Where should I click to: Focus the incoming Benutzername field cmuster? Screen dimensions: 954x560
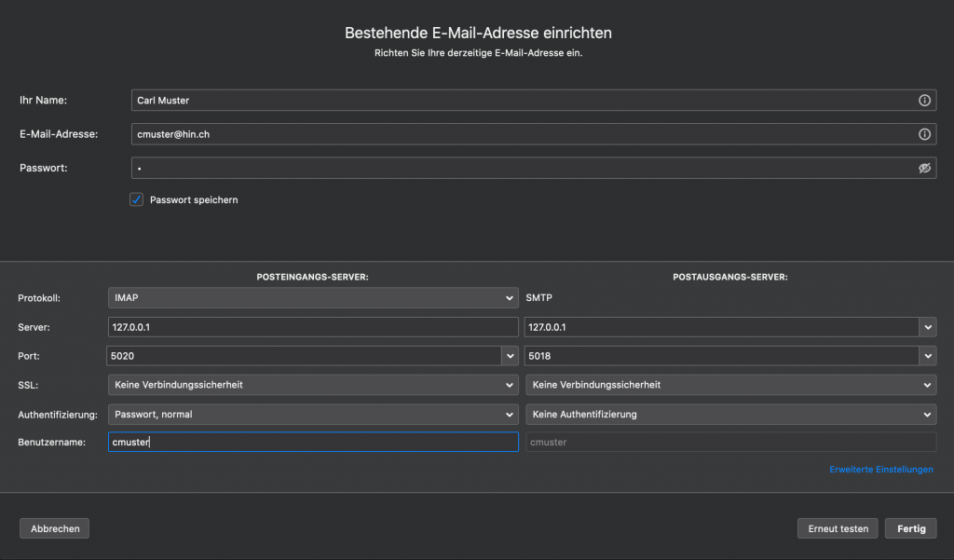[313, 442]
